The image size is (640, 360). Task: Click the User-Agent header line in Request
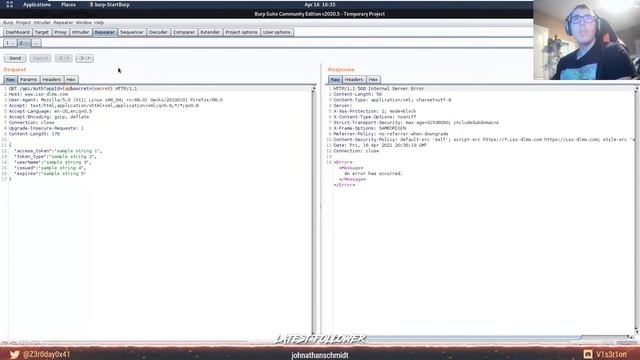pos(116,100)
